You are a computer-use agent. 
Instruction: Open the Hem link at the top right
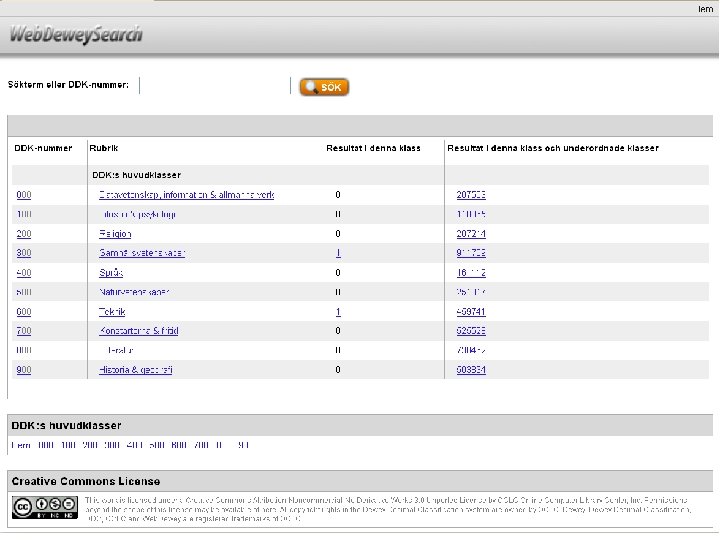pos(706,9)
